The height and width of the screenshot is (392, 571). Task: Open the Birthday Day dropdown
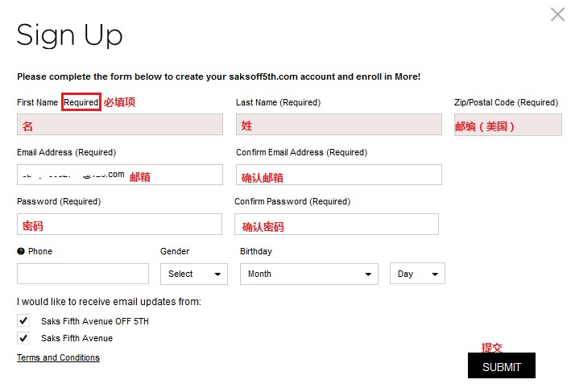pyautogui.click(x=417, y=274)
